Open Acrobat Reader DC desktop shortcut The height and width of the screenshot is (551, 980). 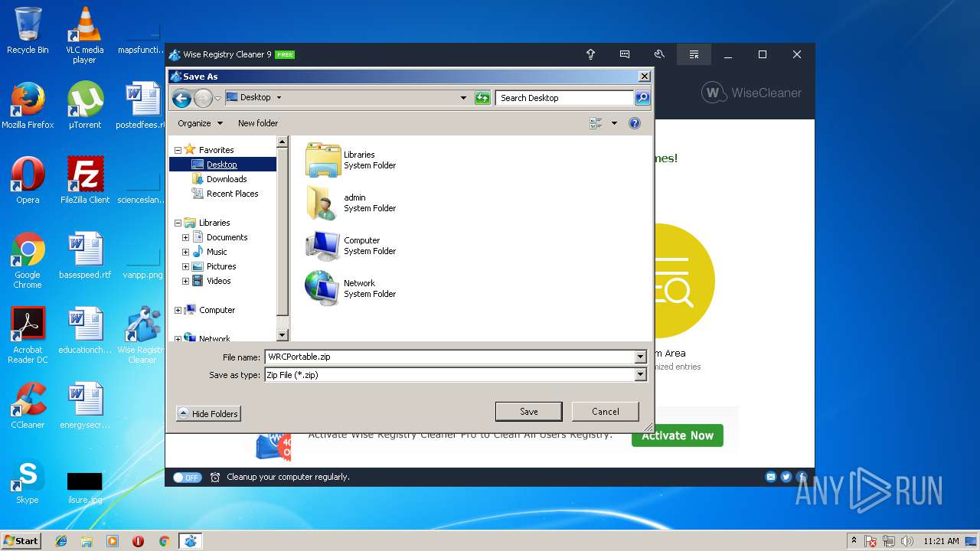[x=28, y=335]
